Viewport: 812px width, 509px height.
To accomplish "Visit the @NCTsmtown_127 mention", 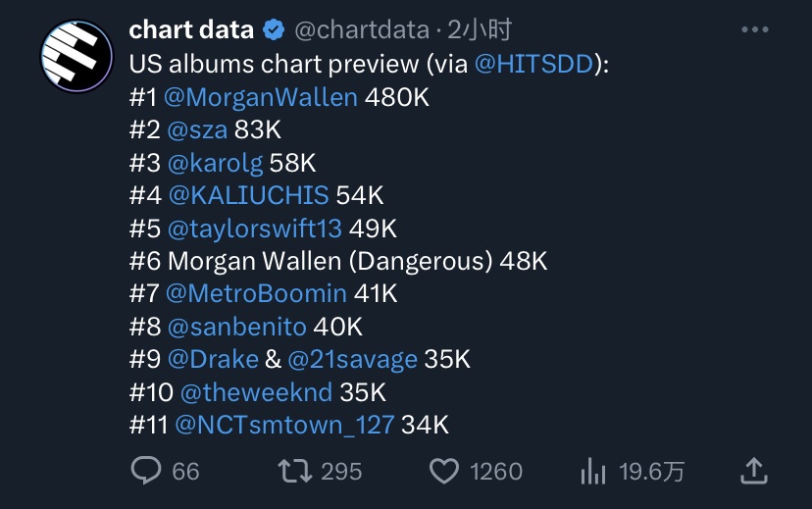I will tap(284, 425).
